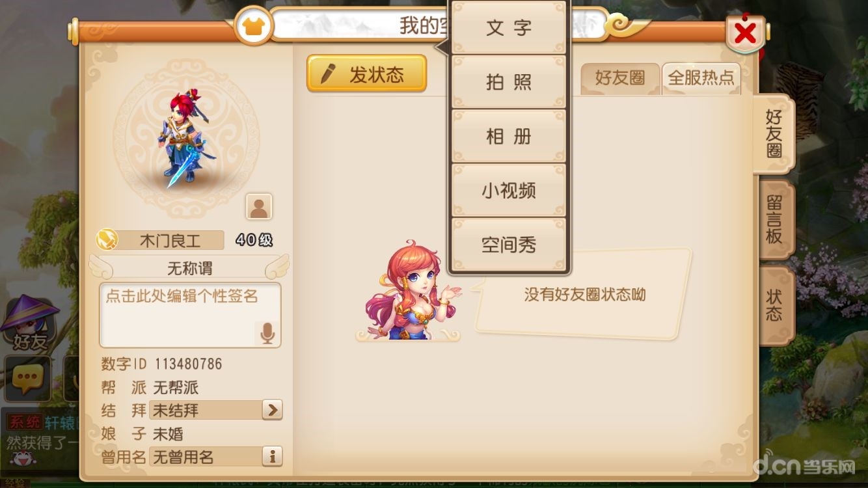Pick 相册 in the status menu
868x488 pixels.
click(509, 136)
